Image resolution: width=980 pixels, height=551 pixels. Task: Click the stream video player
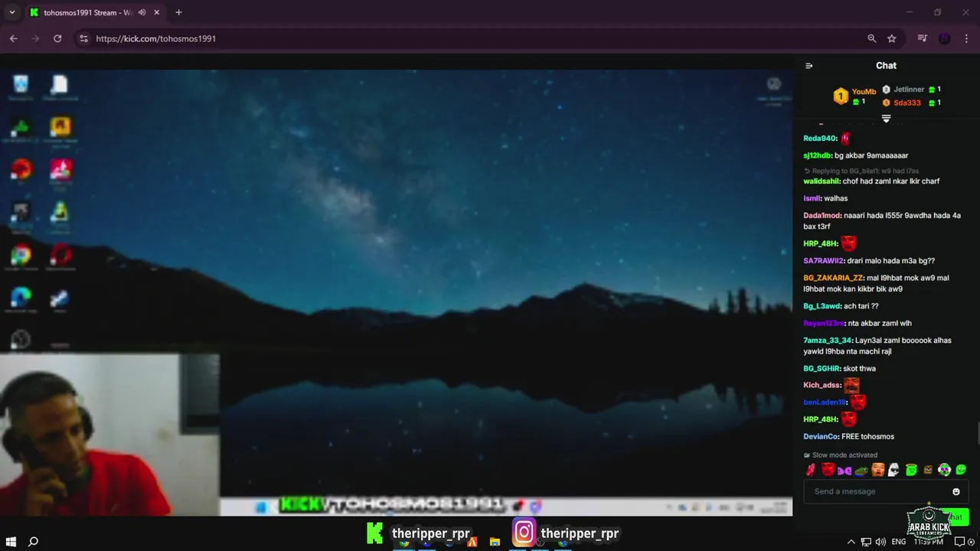click(x=396, y=292)
